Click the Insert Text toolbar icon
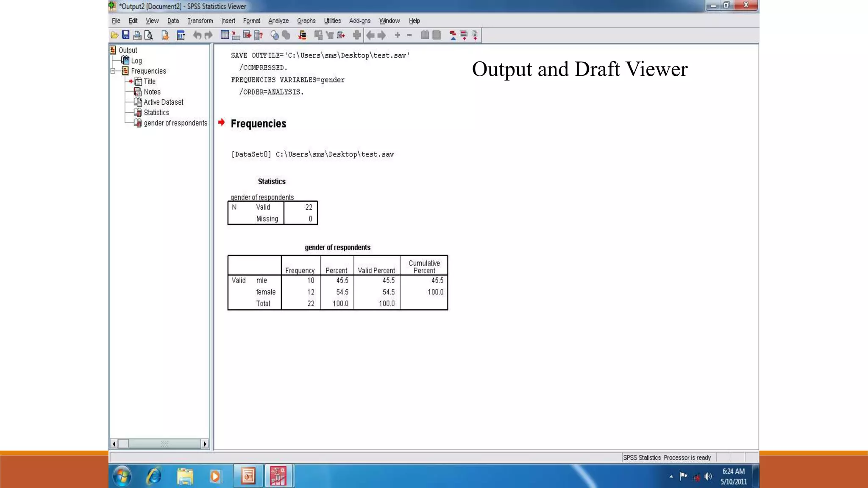The width and height of the screenshot is (868, 488). [475, 36]
